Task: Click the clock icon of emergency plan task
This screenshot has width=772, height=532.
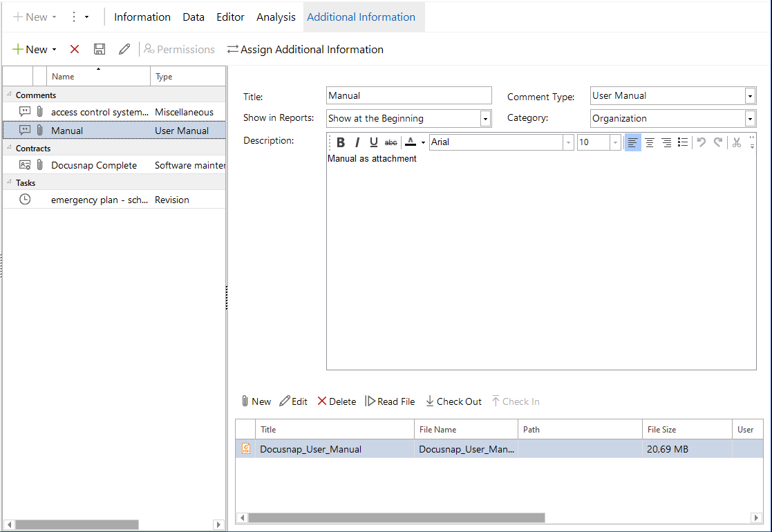Action: pyautogui.click(x=25, y=199)
